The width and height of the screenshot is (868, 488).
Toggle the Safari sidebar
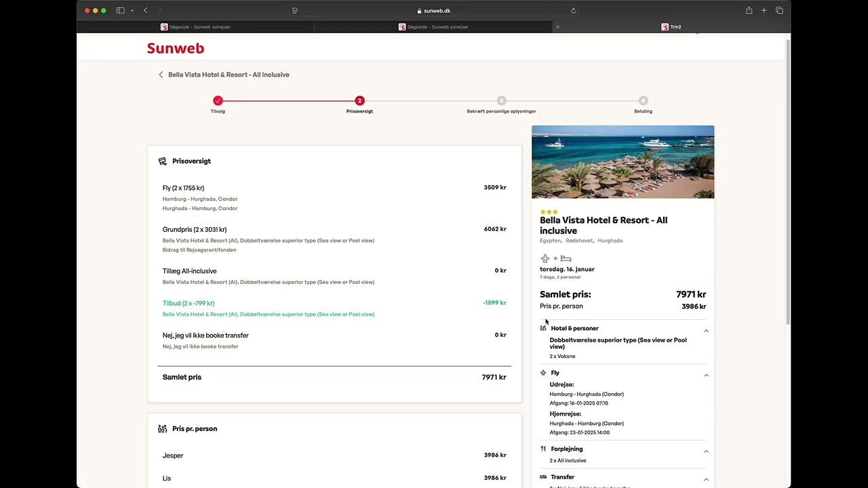pyautogui.click(x=120, y=11)
